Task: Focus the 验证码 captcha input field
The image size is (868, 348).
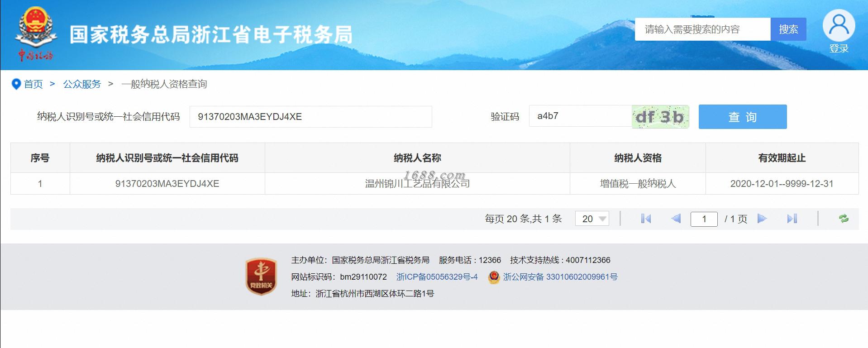Action: (581, 116)
